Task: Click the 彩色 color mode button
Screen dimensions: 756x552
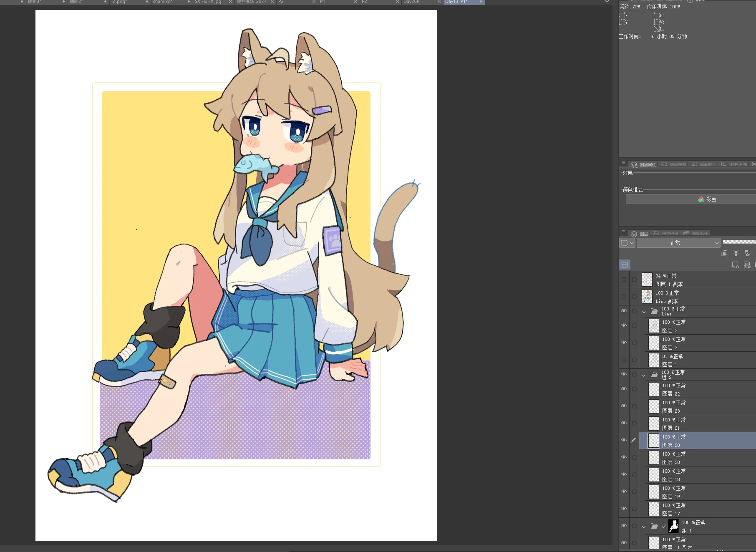Action: [691, 199]
